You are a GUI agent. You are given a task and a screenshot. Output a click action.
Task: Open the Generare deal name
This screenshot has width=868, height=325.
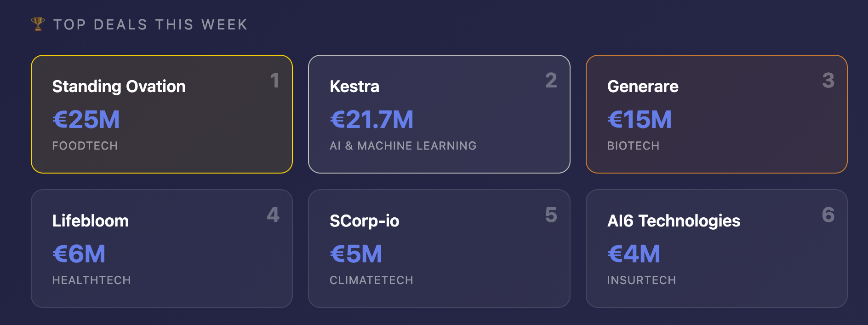coord(643,87)
